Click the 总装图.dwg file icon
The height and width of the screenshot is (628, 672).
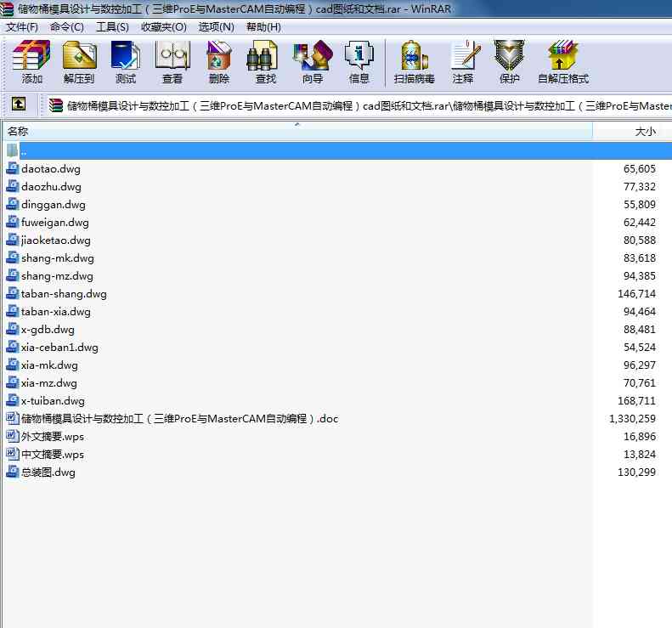pos(13,472)
